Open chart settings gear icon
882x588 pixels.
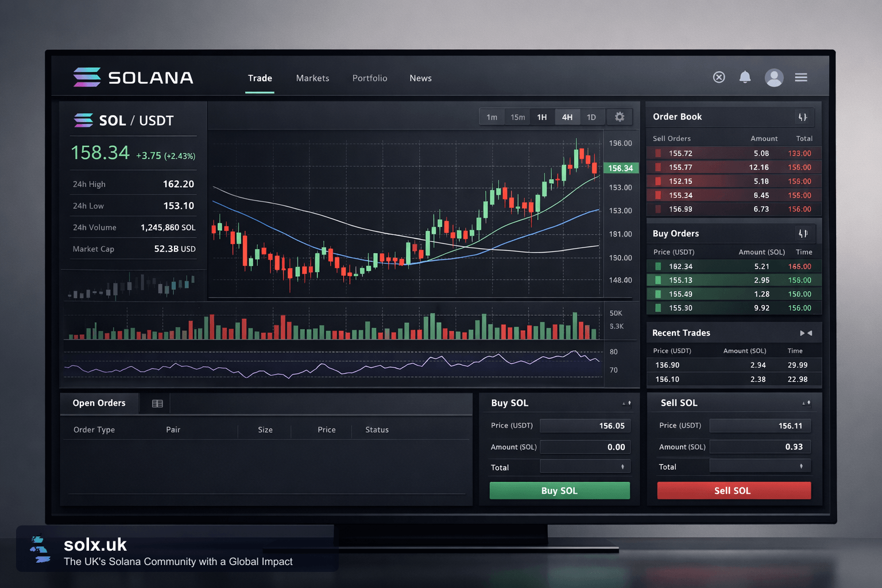click(x=620, y=117)
